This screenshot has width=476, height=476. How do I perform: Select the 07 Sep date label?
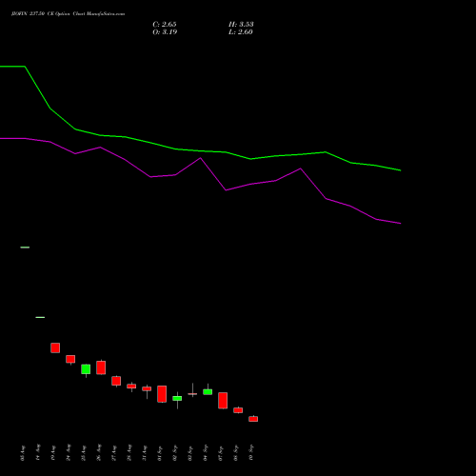221,453
